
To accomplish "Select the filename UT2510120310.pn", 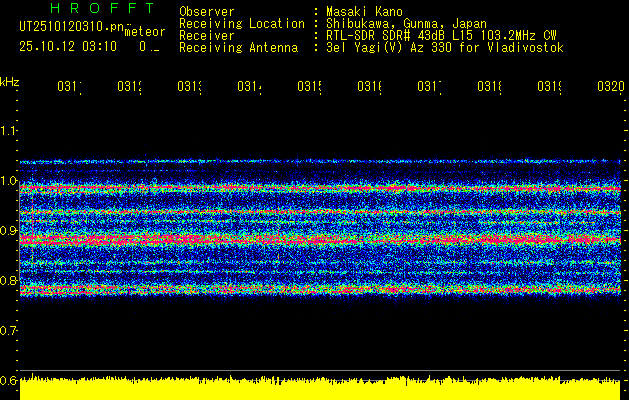I will click(x=71, y=26).
